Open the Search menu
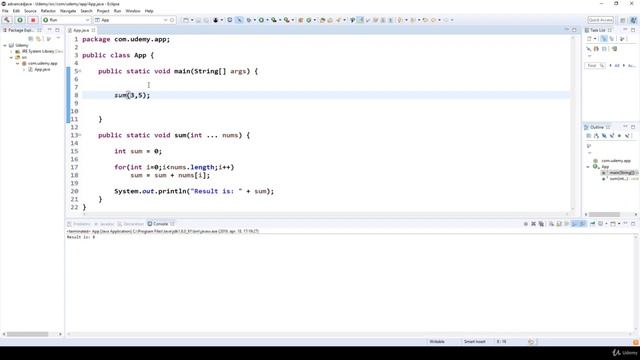 [86, 11]
